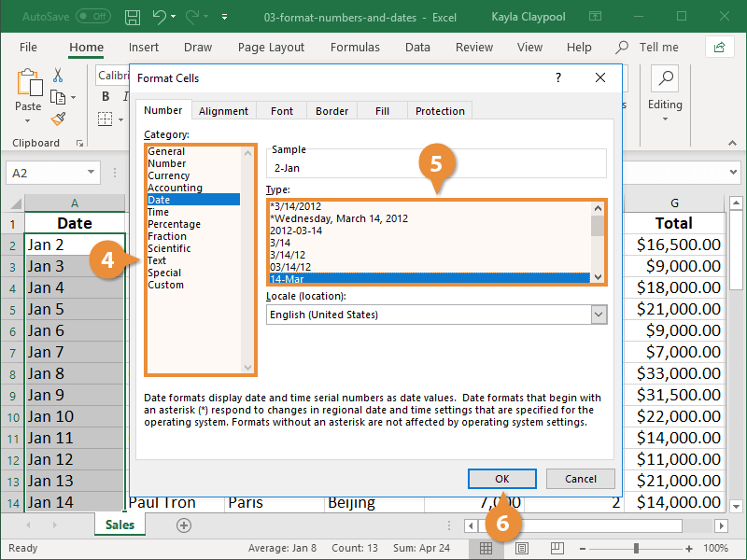Click the Borders icon
Image resolution: width=747 pixels, height=560 pixels.
[105, 119]
